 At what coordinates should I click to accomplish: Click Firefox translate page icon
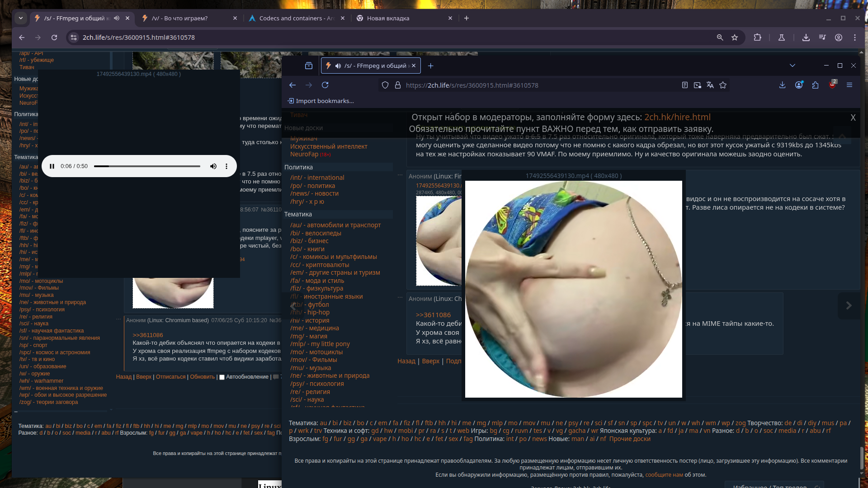[710, 85]
